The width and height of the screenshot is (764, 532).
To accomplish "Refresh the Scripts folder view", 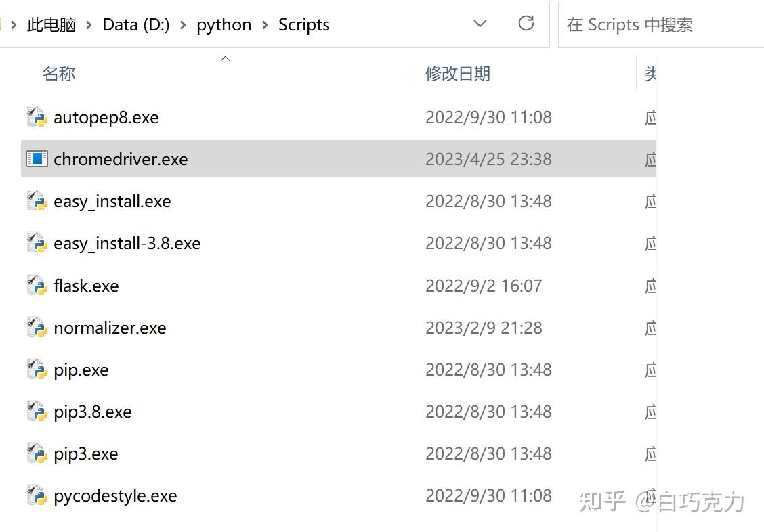I will click(526, 24).
